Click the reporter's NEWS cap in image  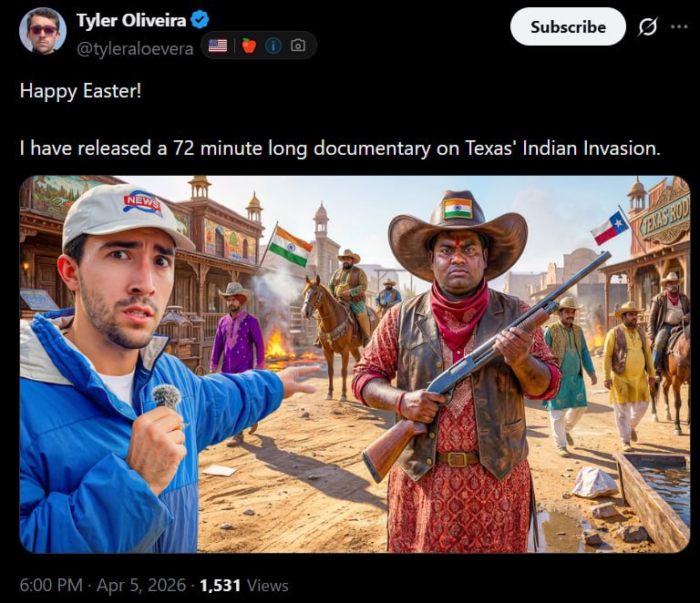127,215
